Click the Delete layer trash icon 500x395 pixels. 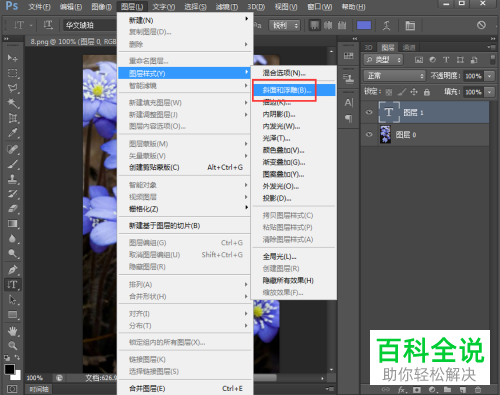point(478,389)
